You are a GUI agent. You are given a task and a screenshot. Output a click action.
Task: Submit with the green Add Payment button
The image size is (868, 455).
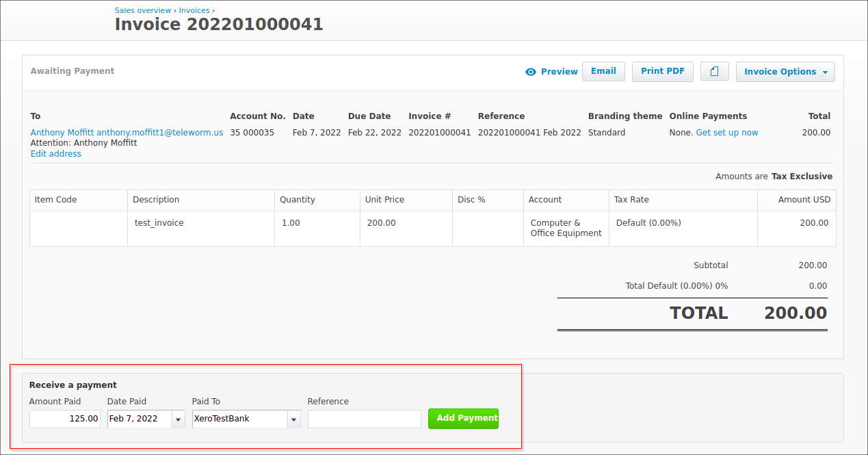[463, 418]
